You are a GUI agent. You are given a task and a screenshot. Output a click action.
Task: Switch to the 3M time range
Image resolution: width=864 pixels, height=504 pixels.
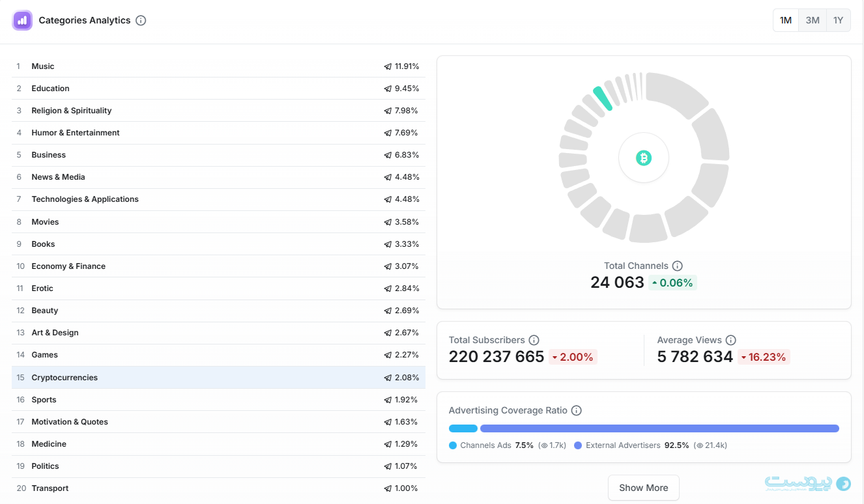[x=812, y=20]
